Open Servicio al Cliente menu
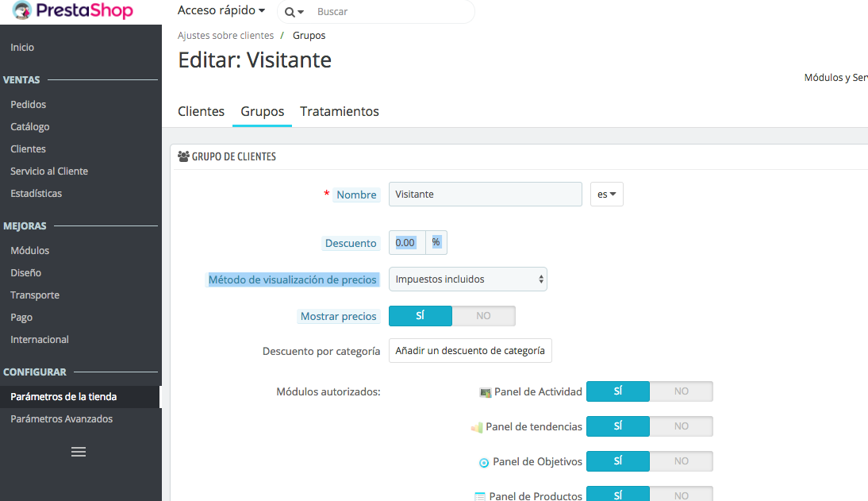This screenshot has height=501, width=868. pos(49,171)
